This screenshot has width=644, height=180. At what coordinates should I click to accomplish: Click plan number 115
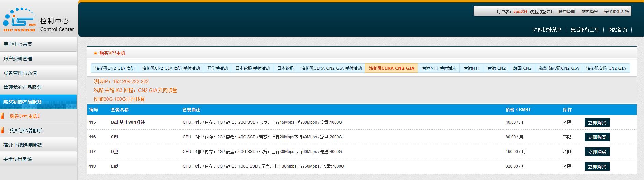click(92, 122)
